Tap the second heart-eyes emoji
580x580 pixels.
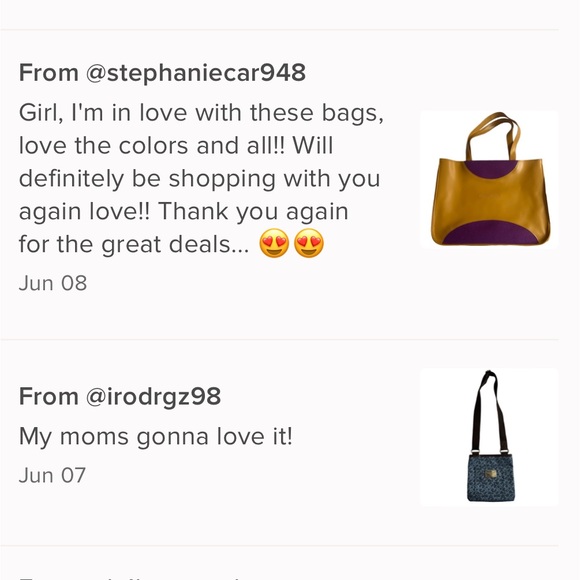click(308, 243)
